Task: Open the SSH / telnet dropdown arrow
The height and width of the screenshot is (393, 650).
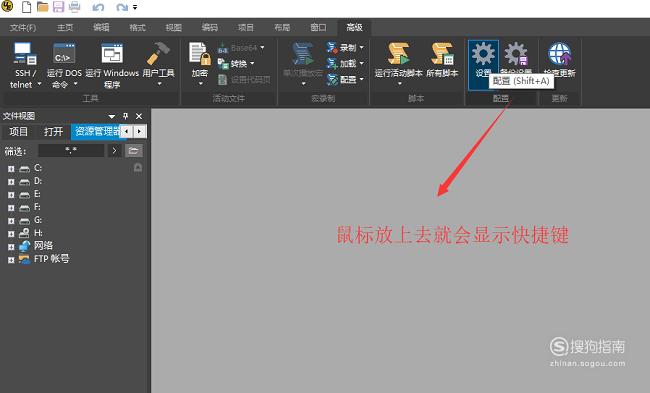Action: (39, 84)
